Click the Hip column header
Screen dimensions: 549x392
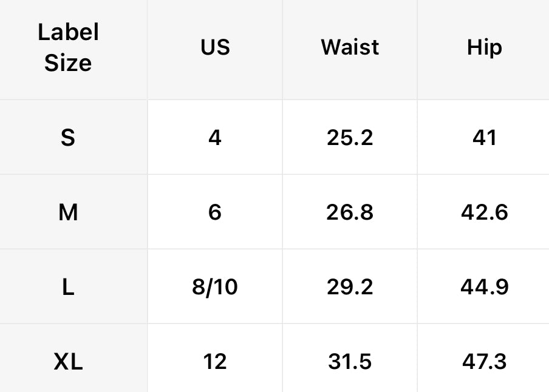point(484,47)
